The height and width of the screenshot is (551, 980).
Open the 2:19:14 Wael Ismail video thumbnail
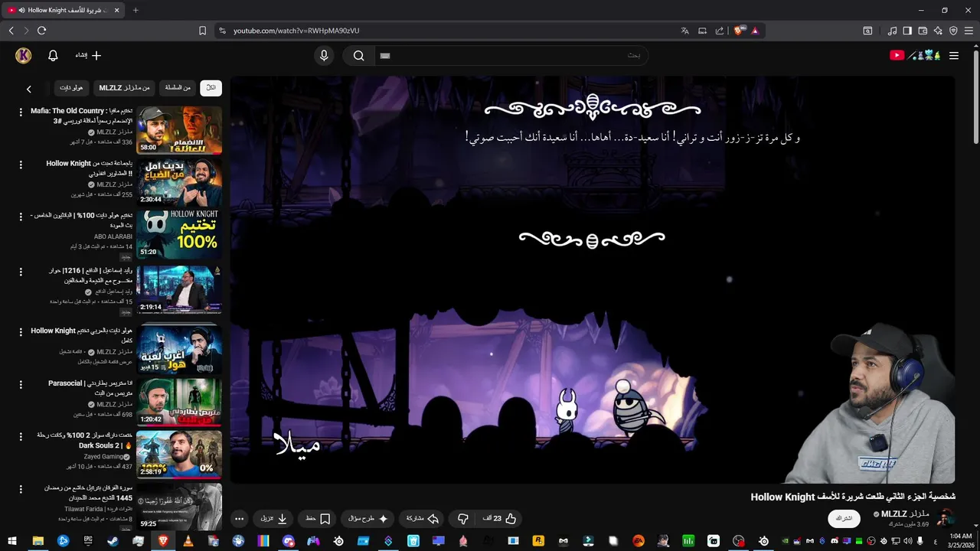tap(179, 289)
